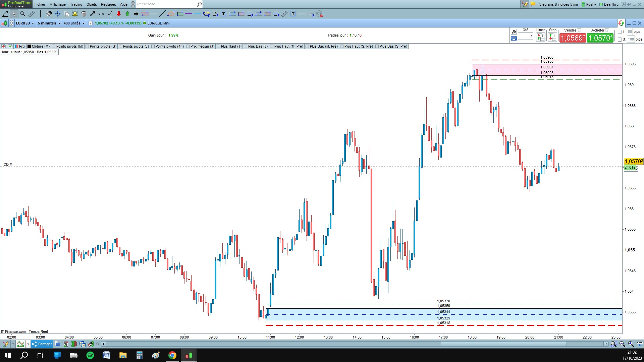
Task: Enable the Plus Haut (J) checkbox
Action: tap(218, 46)
